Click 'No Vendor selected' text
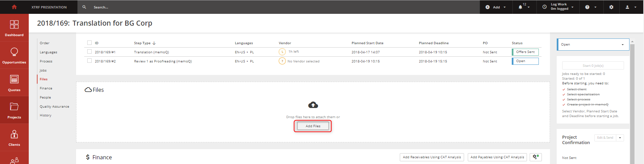644x164 pixels. point(303,61)
